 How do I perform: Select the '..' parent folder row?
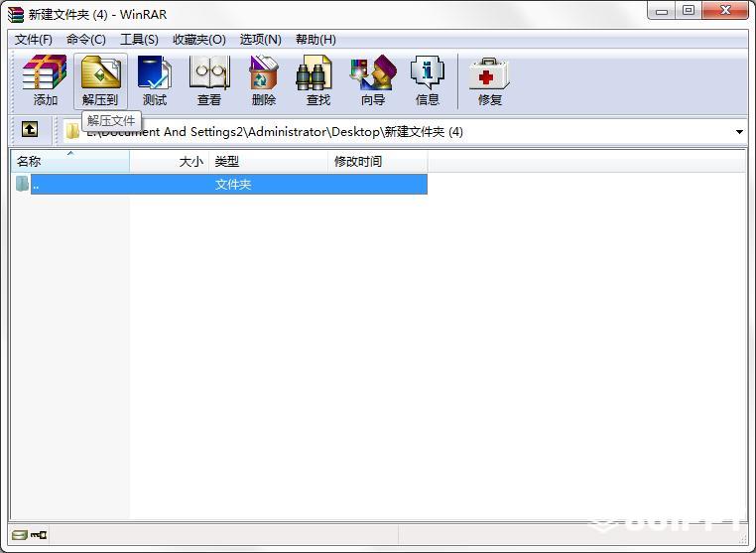coord(229,185)
